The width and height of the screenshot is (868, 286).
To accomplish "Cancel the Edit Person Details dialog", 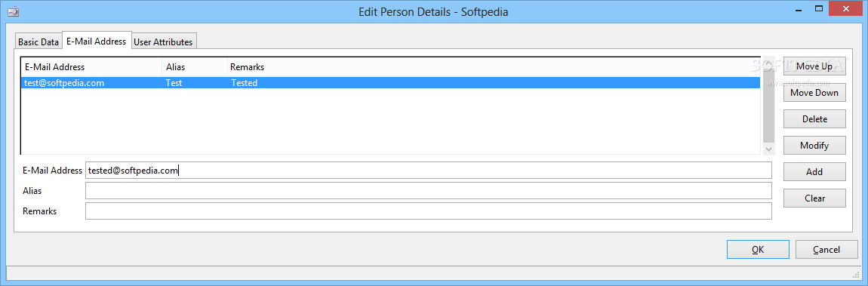I will (826, 250).
